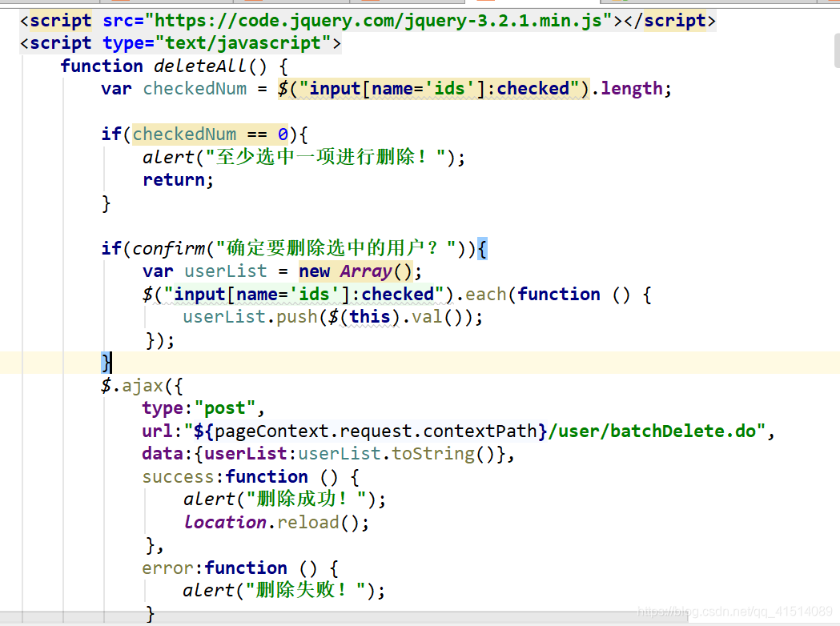The height and width of the screenshot is (626, 840).
Task: Click the checkedNum variable declaration
Action: (195, 88)
